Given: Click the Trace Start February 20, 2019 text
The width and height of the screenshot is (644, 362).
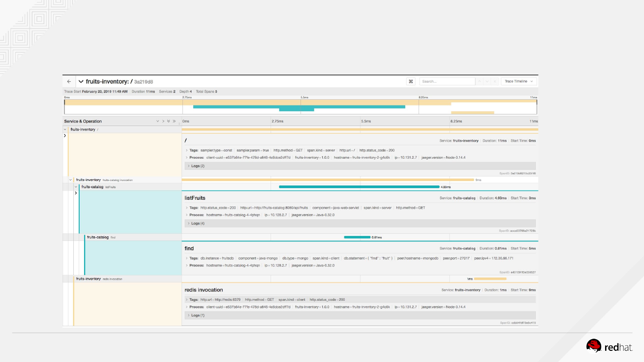Looking at the screenshot, I should coord(96,92).
